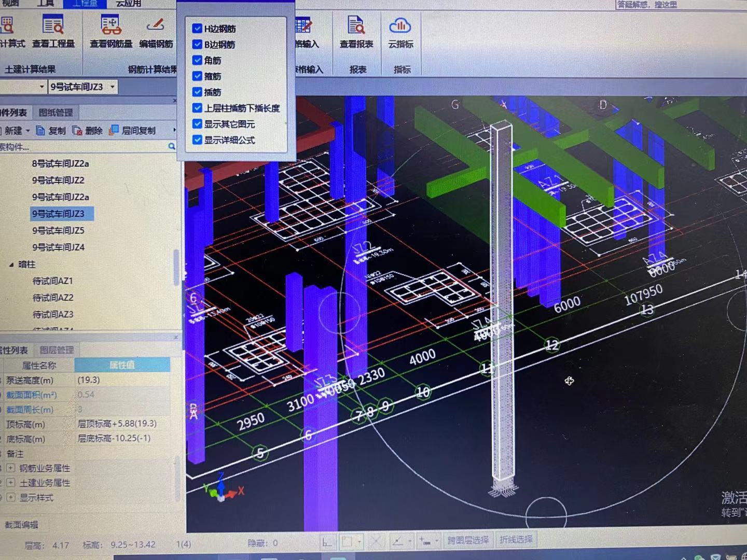Click 折线选择 button
The image size is (747, 560).
[x=516, y=540]
